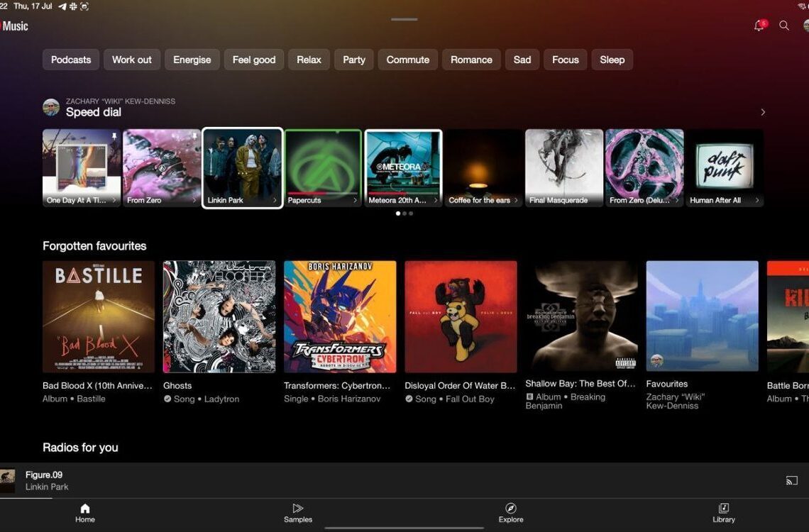Image resolution: width=809 pixels, height=532 pixels.
Task: Click the date 'Thu, 17 Jul' in status bar
Action: [33, 6]
